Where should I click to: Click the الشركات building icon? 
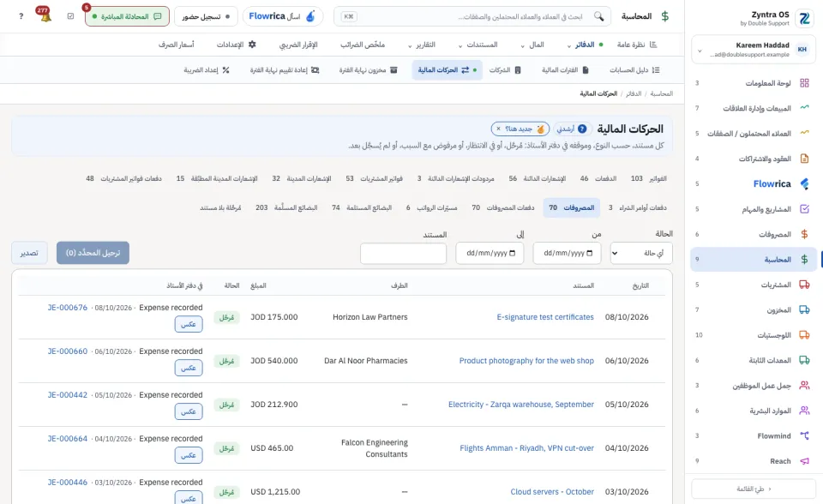(518, 69)
